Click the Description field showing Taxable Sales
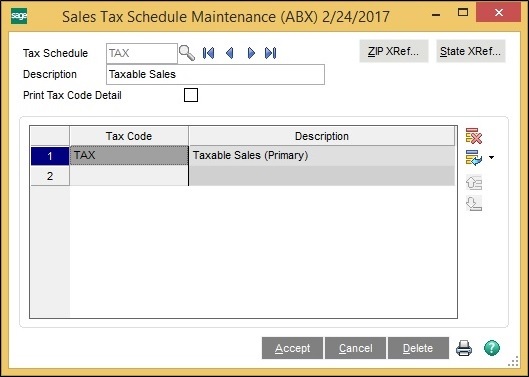This screenshot has height=377, width=529. [215, 74]
